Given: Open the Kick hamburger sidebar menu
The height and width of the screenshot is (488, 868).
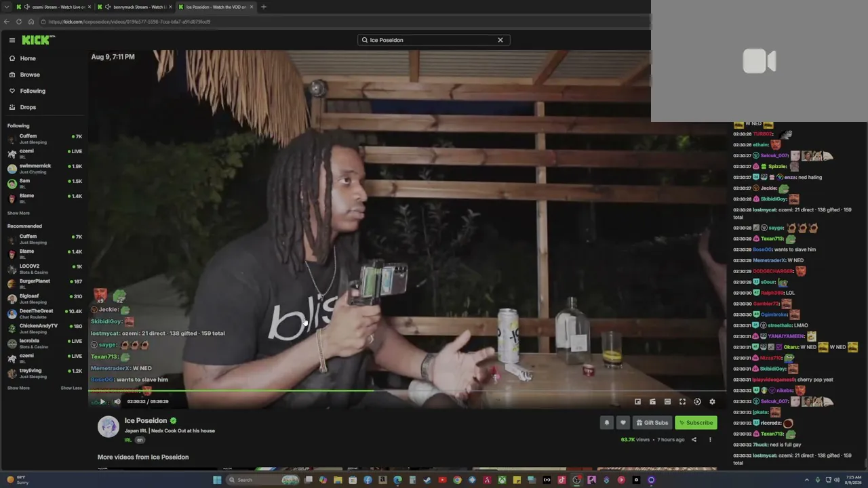Looking at the screenshot, I should 12,40.
